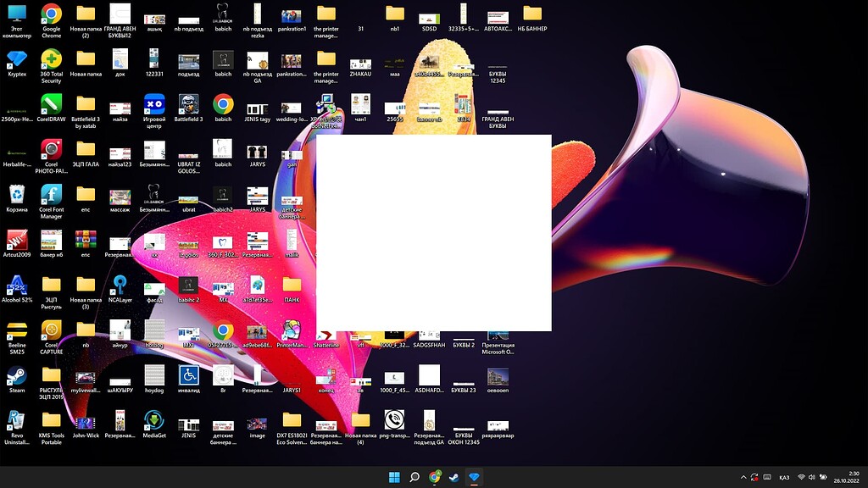Open the Windows Start menu button

tap(394, 477)
